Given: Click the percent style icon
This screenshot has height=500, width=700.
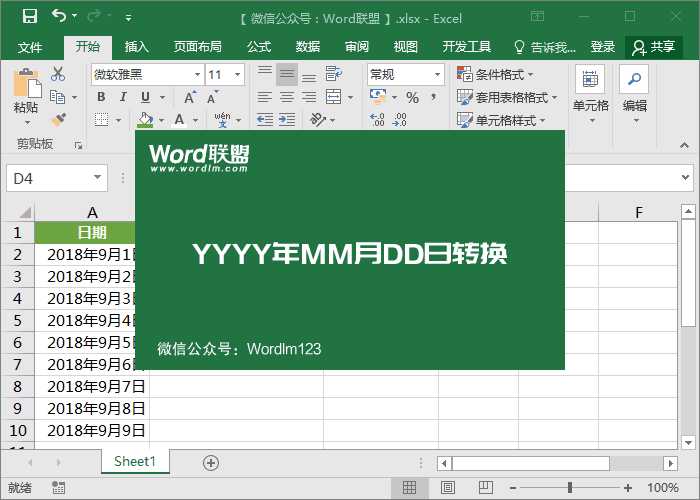Looking at the screenshot, I should (x=412, y=97).
